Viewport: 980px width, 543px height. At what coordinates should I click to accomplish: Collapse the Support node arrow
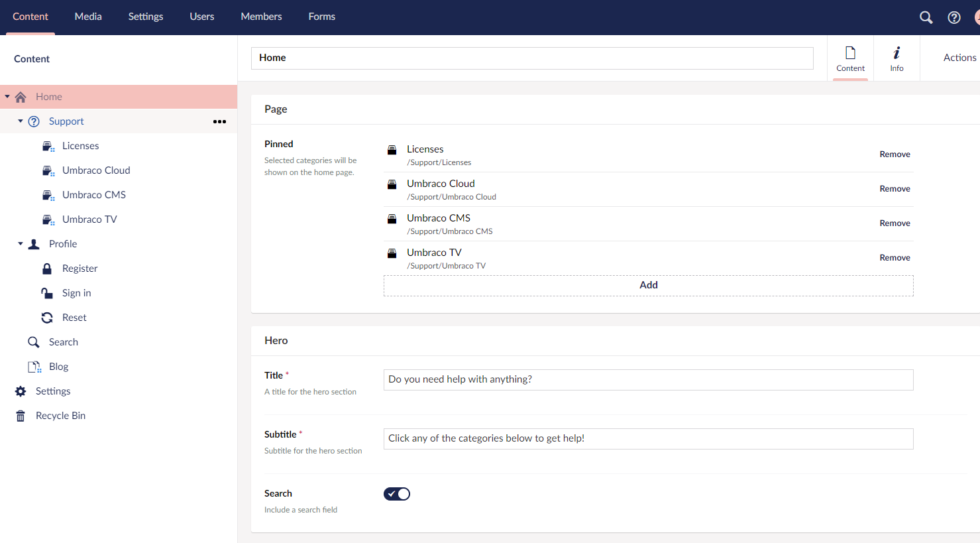click(x=21, y=121)
